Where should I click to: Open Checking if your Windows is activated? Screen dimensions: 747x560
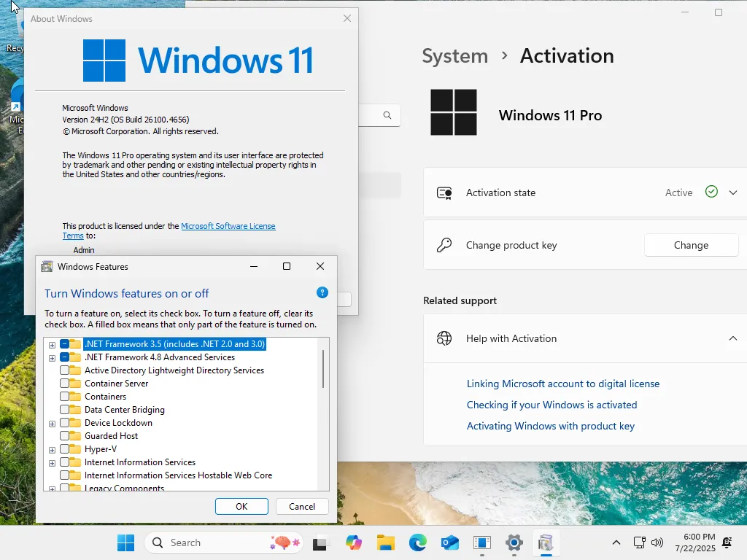551,405
